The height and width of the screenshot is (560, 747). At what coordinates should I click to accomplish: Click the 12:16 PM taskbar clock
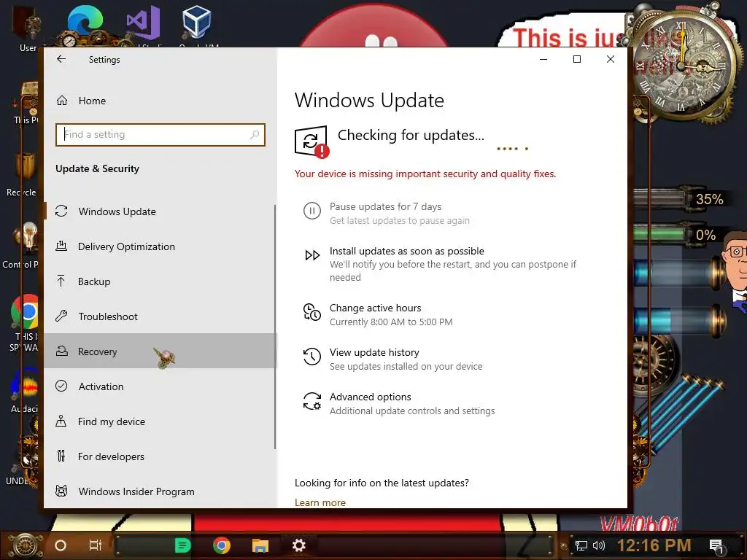(654, 545)
